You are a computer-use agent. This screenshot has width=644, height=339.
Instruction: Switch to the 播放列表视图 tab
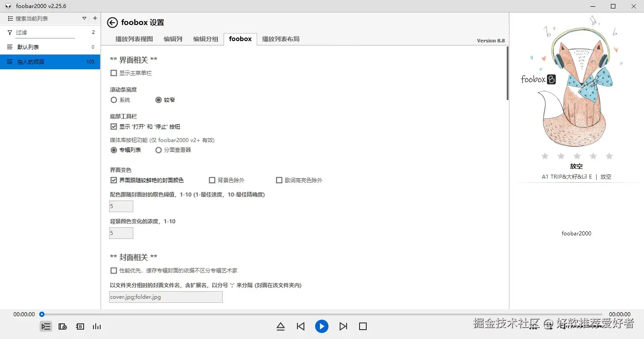click(x=134, y=39)
